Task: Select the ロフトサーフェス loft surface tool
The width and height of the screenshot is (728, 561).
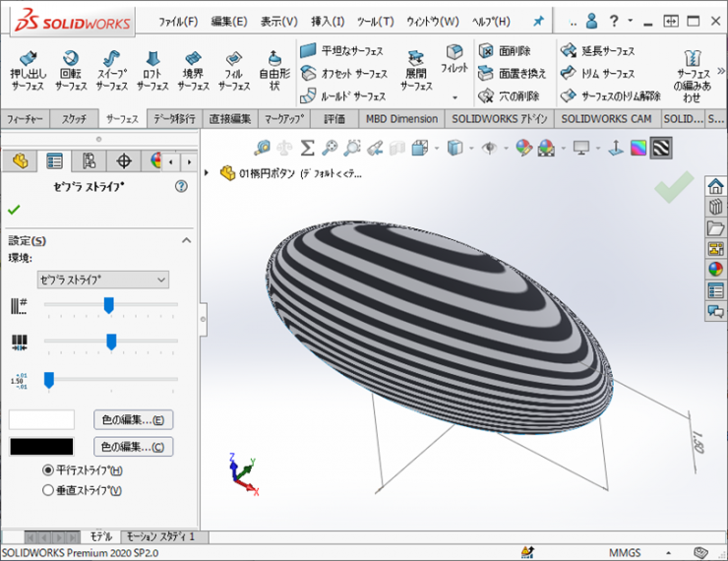Action: 152,71
